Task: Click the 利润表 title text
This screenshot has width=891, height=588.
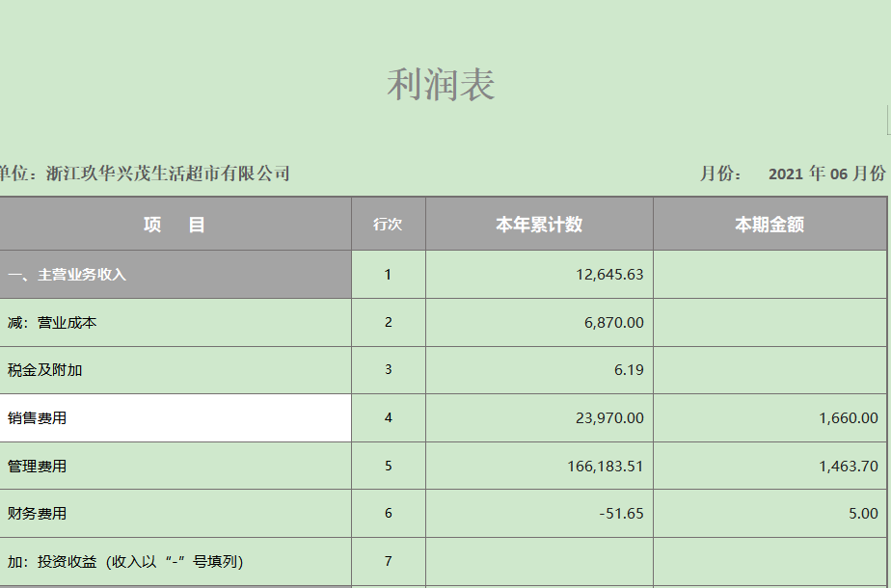Action: point(441,85)
